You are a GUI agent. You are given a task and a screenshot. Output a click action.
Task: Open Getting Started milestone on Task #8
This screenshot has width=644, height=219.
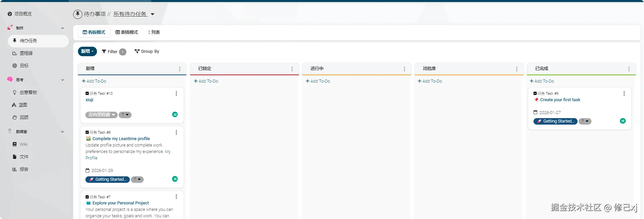coord(107,179)
